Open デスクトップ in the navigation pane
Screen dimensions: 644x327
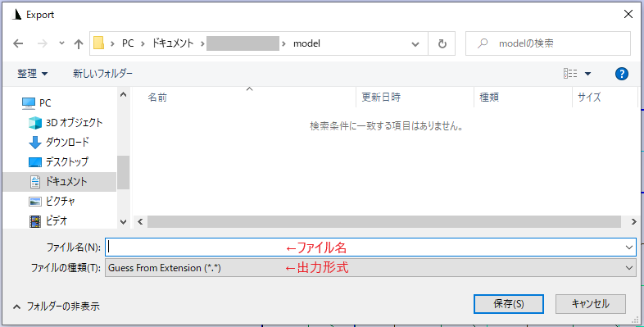[x=67, y=161]
